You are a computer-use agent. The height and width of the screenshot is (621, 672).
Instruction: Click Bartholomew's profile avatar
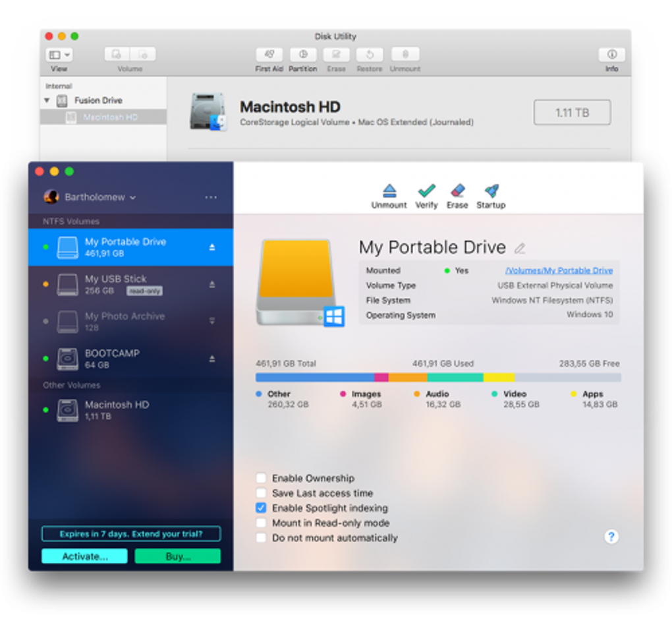51,197
